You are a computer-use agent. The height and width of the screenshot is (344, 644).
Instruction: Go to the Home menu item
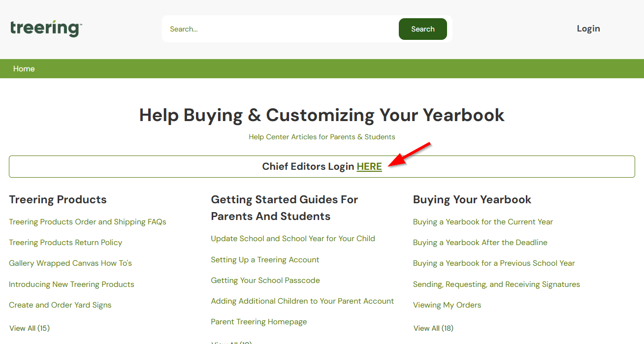(24, 69)
